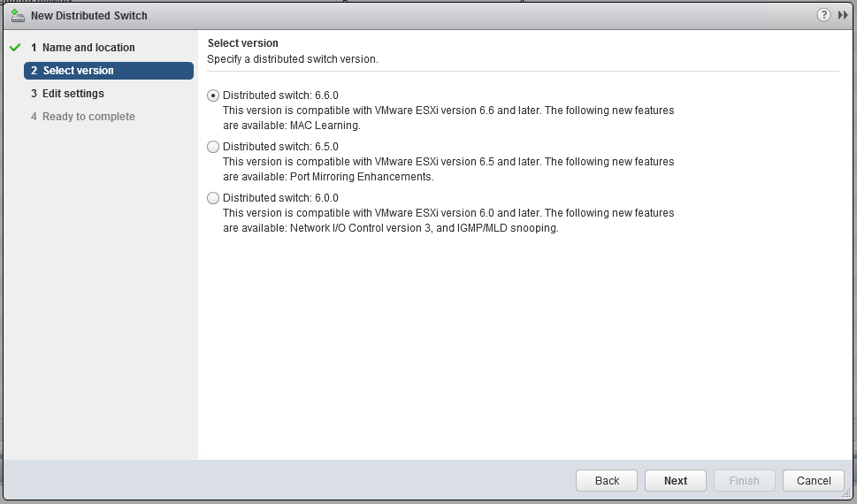Select Distributed switch 6.0.0 radio button
This screenshot has height=504, width=857.
[213, 198]
